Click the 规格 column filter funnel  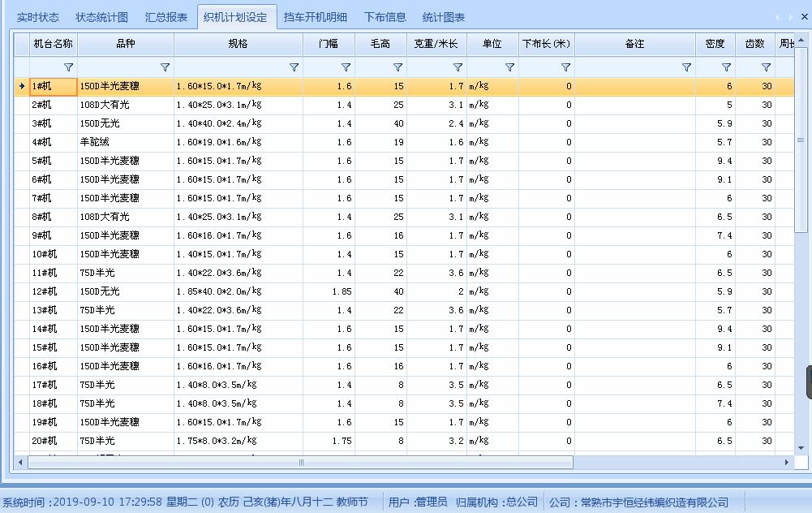294,67
